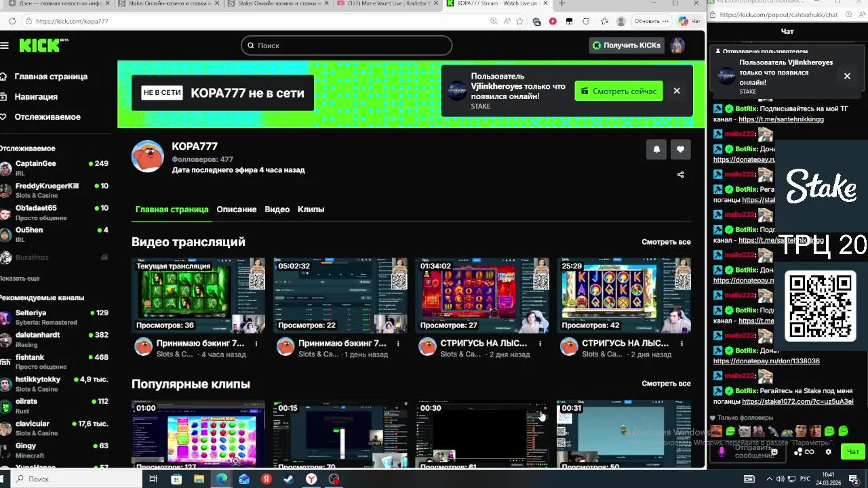Switch to Клипы tab
Viewport: 868px width, 488px height.
point(311,209)
